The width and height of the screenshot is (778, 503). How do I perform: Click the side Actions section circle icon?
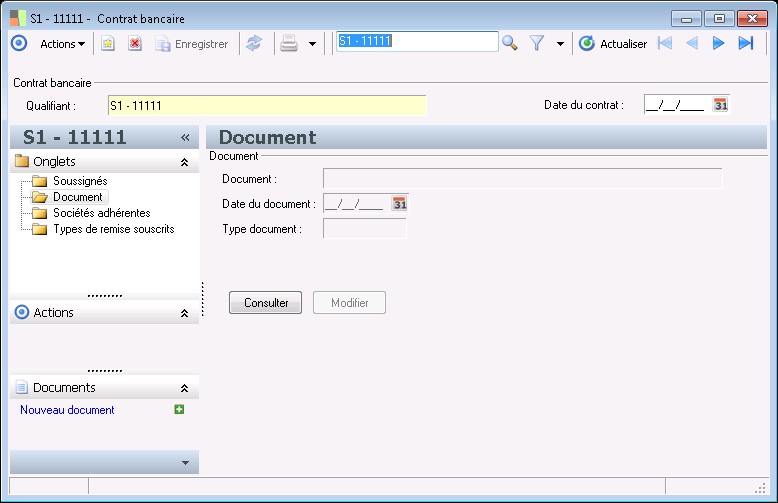coord(22,312)
